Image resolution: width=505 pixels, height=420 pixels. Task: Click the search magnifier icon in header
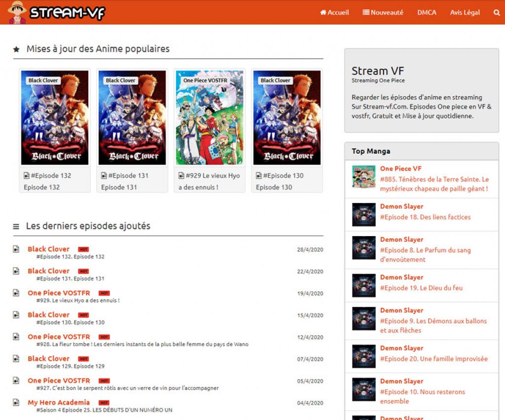pyautogui.click(x=497, y=13)
